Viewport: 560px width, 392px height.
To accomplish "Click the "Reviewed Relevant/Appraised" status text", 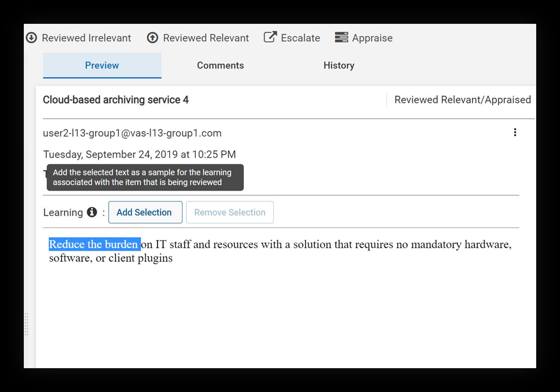I will (x=462, y=100).
